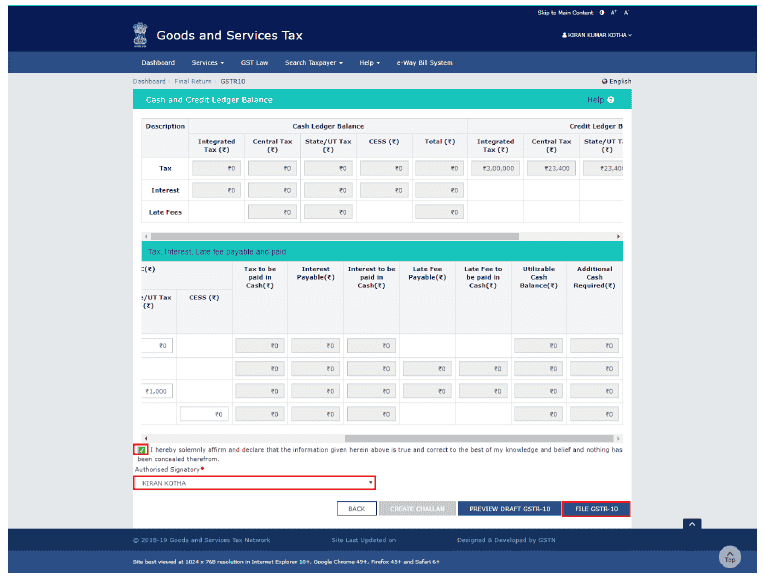Open the Dashboard menu item
This screenshot has width=765, height=583.
click(158, 62)
